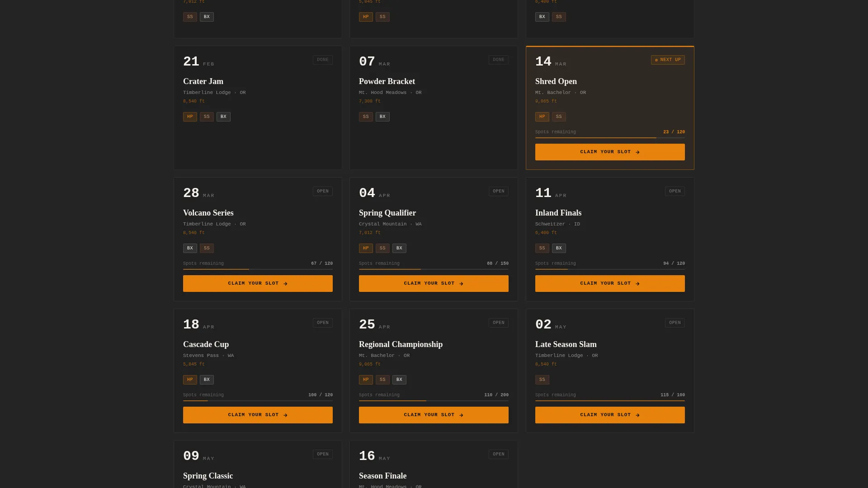Image resolution: width=868 pixels, height=488 pixels.
Task: Select the HP tag on Crater Jam
Action: pyautogui.click(x=190, y=117)
